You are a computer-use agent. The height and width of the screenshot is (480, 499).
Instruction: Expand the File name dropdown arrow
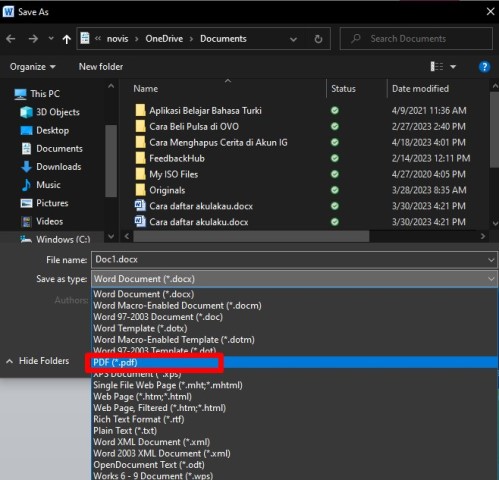click(491, 260)
